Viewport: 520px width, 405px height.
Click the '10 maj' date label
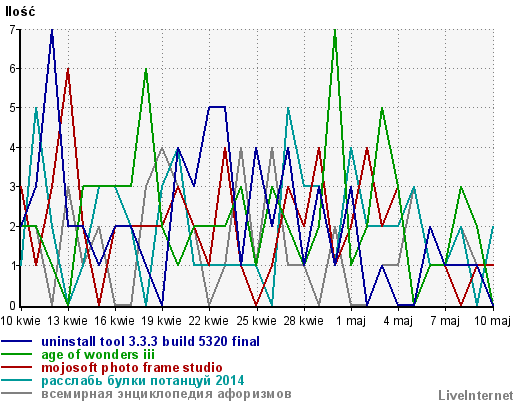point(492,321)
